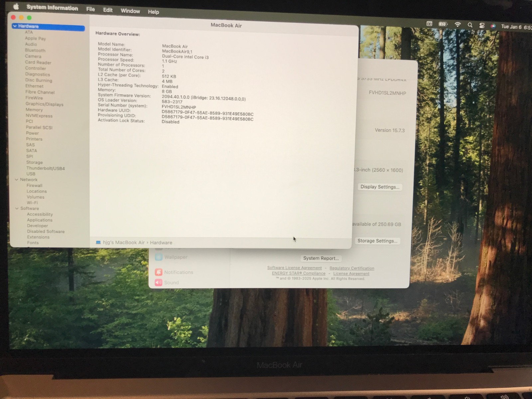Open the System Information app menu
Image resolution: width=532 pixels, height=399 pixels.
pyautogui.click(x=52, y=8)
